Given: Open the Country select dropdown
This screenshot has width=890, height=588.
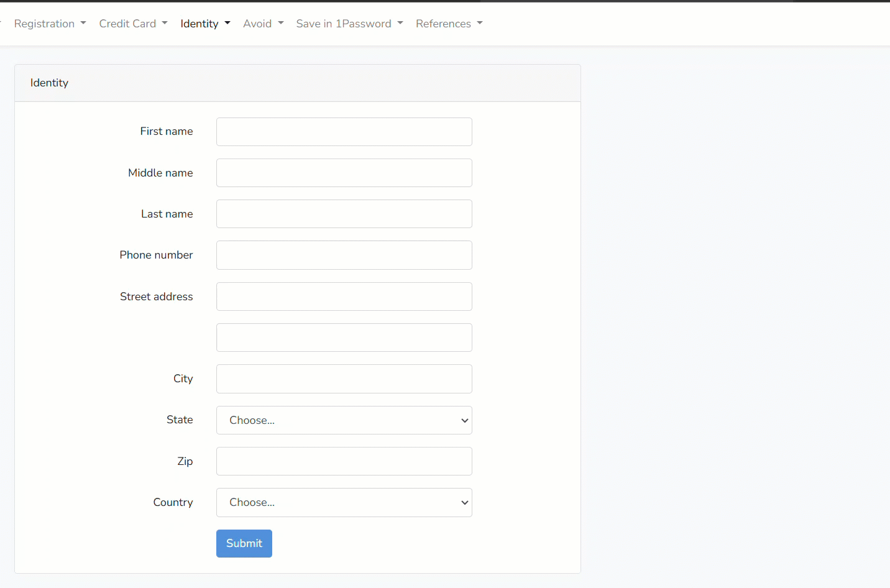Looking at the screenshot, I should click(344, 502).
